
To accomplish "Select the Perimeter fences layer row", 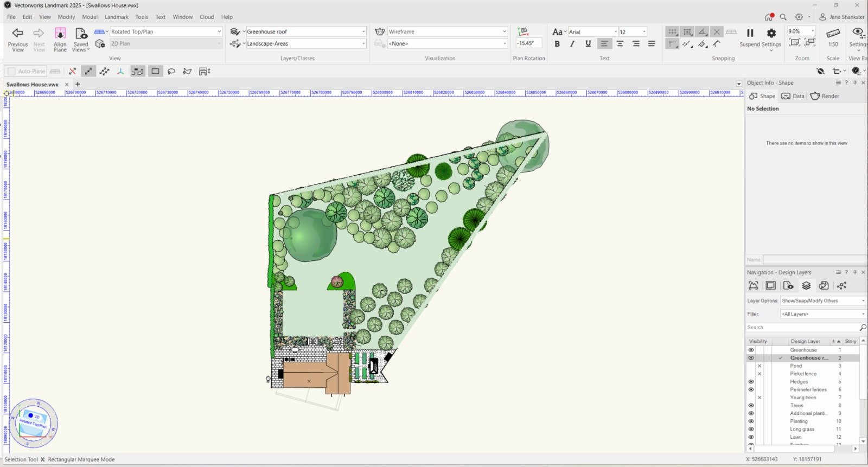I will point(808,389).
